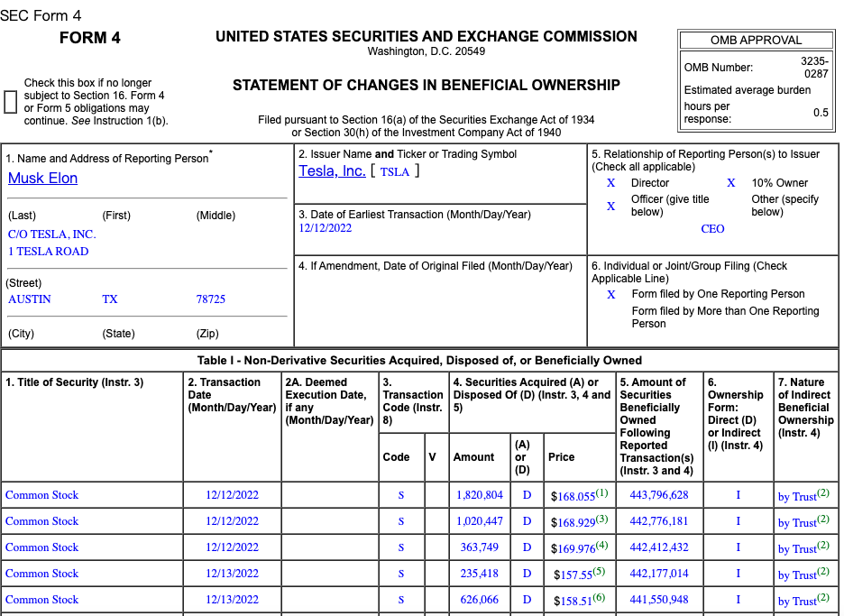Click the Statement of Changes in Beneficial Ownership title
This screenshot has width=844, height=616.
click(427, 85)
